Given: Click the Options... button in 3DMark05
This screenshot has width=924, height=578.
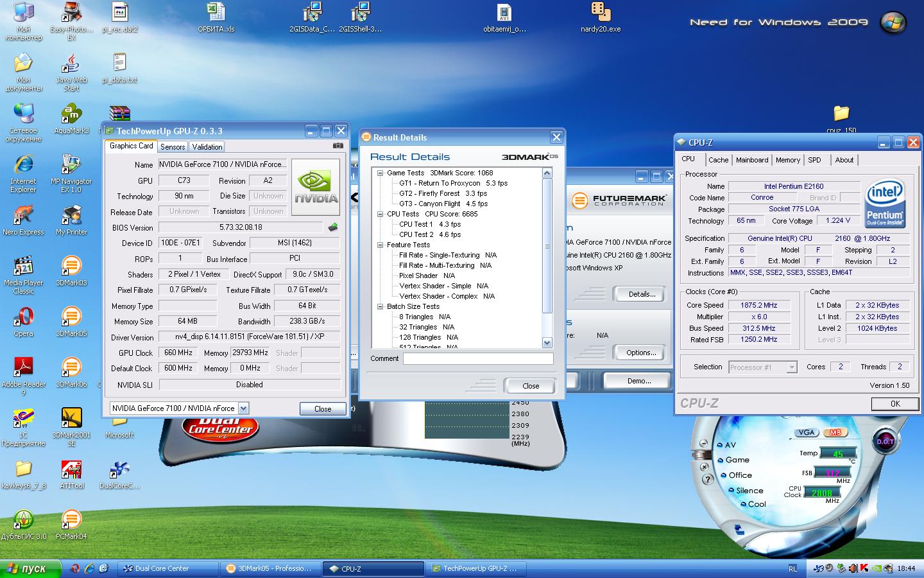Looking at the screenshot, I should click(x=642, y=353).
